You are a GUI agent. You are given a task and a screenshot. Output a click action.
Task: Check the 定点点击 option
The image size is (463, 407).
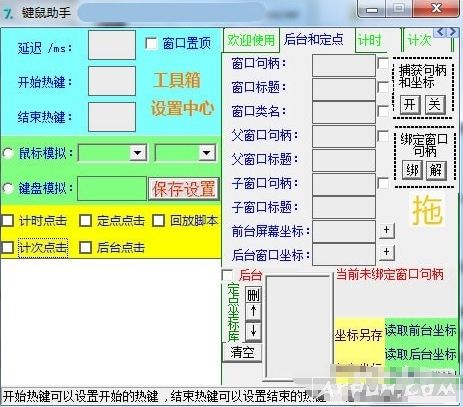tap(85, 220)
